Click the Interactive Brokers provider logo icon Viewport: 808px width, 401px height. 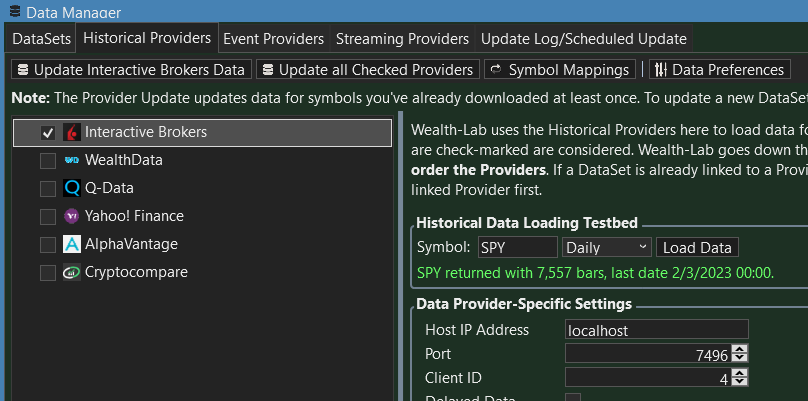click(x=72, y=133)
